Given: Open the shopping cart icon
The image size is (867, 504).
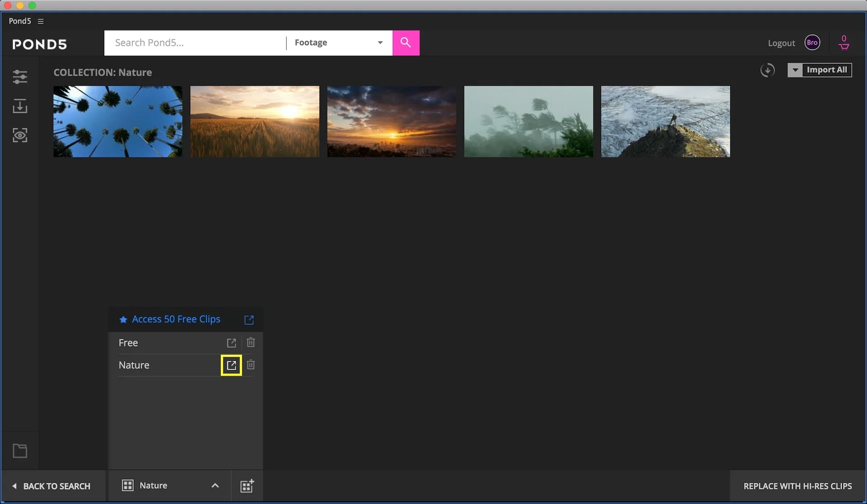Looking at the screenshot, I should 844,43.
